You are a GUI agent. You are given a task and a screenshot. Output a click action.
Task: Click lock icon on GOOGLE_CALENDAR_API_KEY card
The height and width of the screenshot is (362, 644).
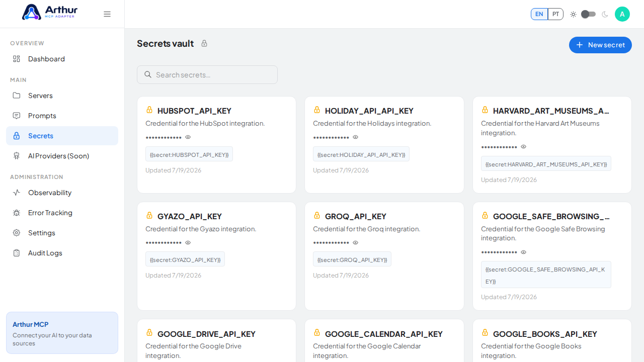[317, 332]
